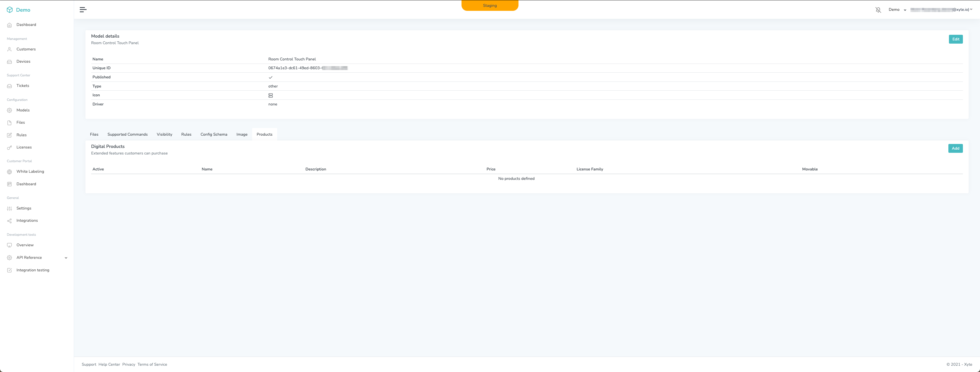Image resolution: width=980 pixels, height=372 pixels.
Task: Select the Visibility tab
Action: point(164,135)
